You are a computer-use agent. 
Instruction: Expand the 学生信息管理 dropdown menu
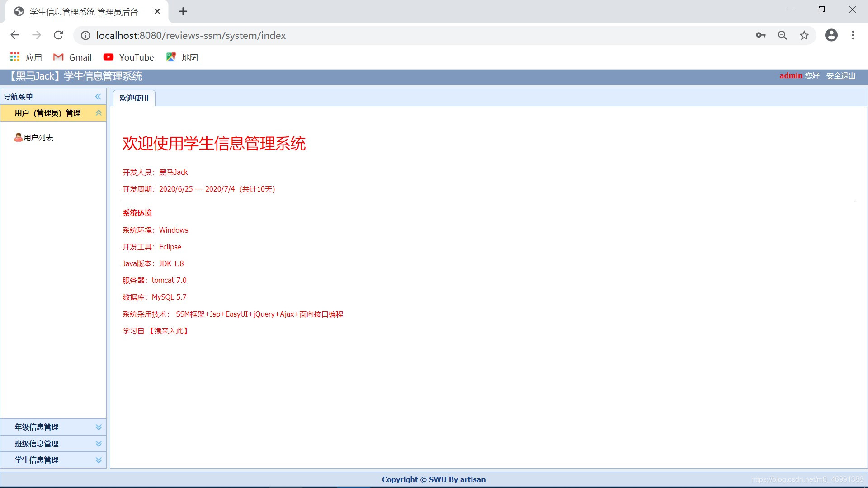coord(54,460)
